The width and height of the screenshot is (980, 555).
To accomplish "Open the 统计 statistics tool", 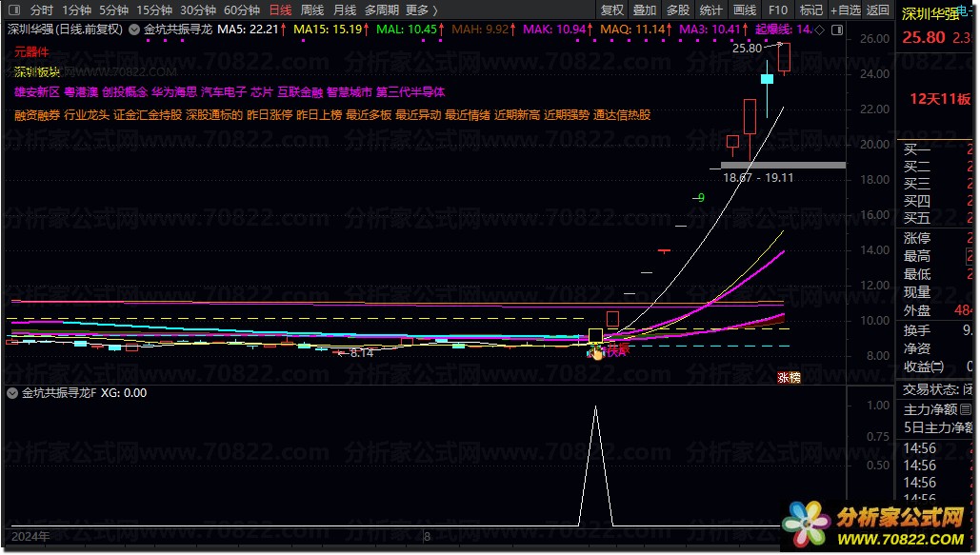I will [x=710, y=10].
